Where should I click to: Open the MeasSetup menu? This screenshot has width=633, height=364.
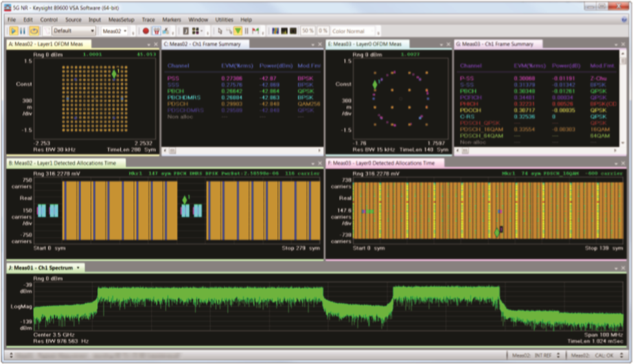(121, 19)
